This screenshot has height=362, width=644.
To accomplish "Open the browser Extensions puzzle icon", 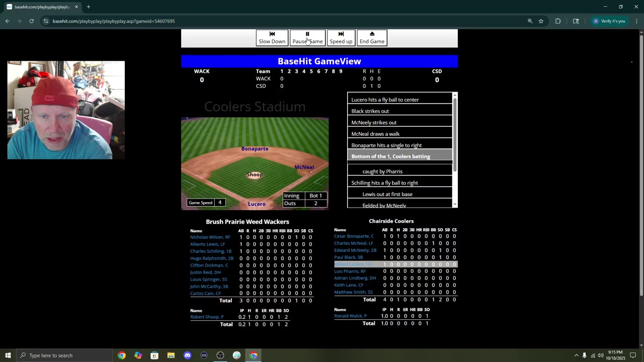I will [x=558, y=21].
